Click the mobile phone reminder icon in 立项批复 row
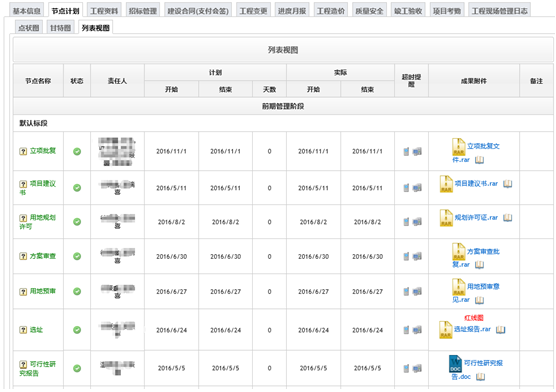Viewport: 556px width, 392px height. [406, 151]
